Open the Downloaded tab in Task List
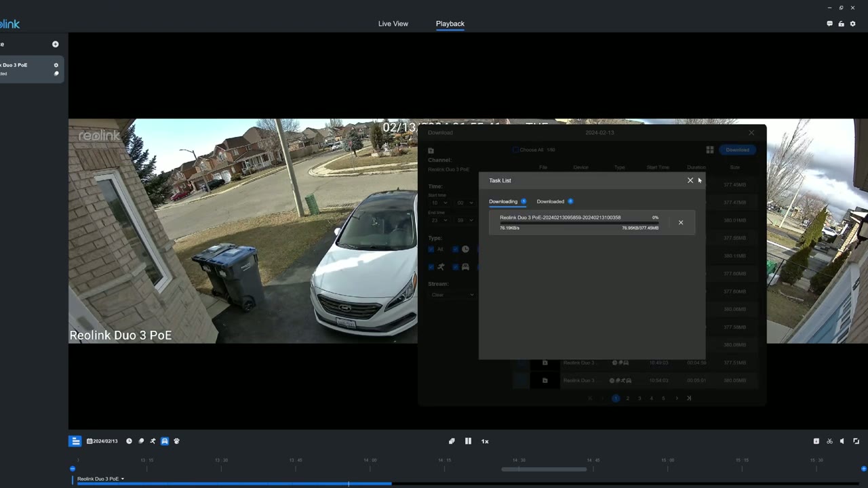 555,201
